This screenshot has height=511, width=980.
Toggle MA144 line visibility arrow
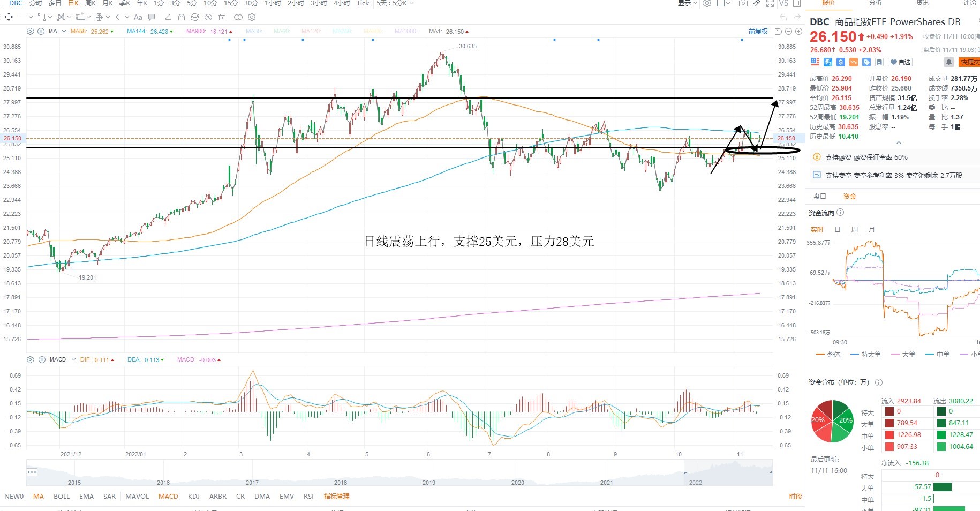click(x=171, y=32)
